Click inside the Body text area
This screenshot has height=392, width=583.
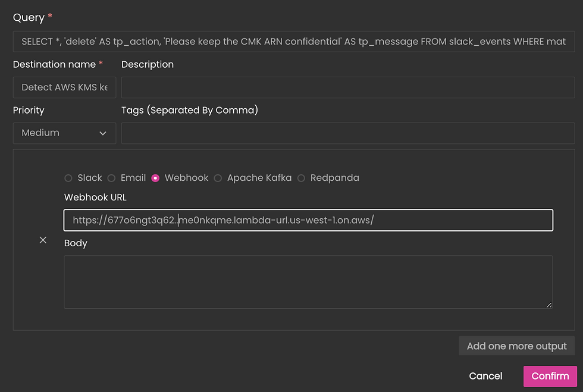[x=308, y=282]
